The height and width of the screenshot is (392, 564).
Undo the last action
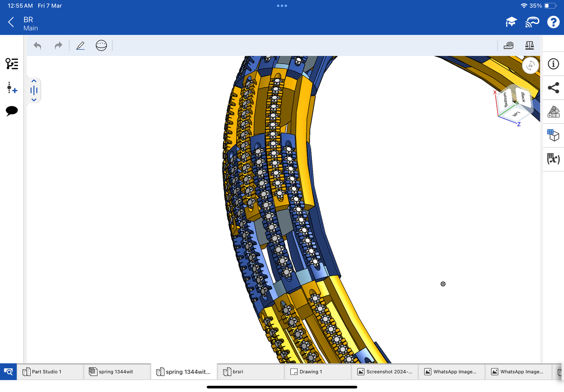[37, 46]
